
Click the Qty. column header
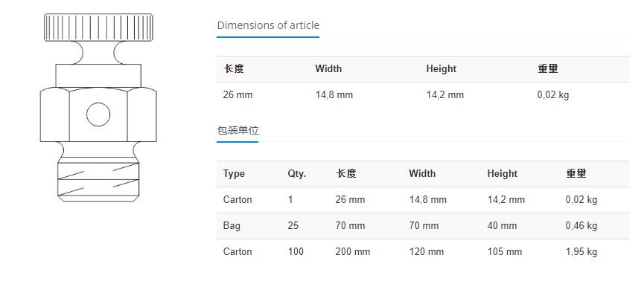pyautogui.click(x=297, y=174)
